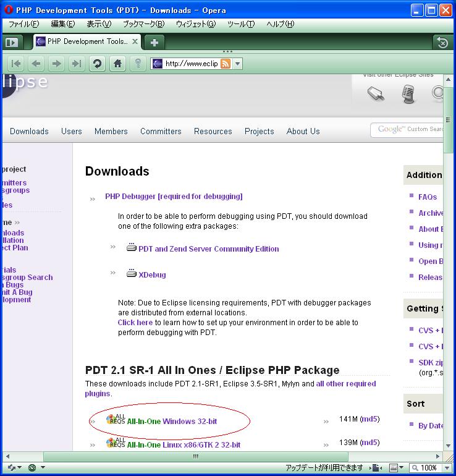Click ALL REQS icon beside Linux x86/GTK
Image resolution: width=456 pixels, height=476 pixels.
(116, 443)
